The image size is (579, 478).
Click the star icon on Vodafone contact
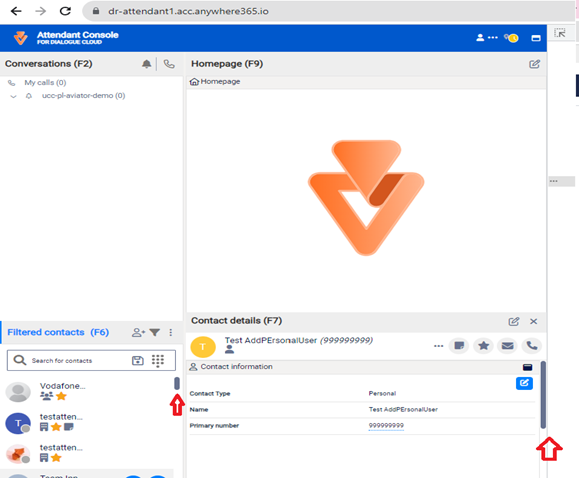tap(61, 396)
